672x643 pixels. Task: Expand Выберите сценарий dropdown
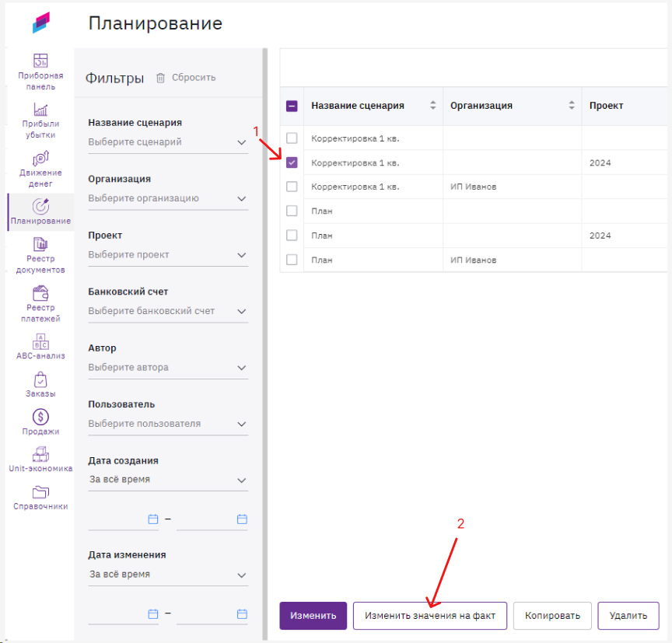click(168, 142)
